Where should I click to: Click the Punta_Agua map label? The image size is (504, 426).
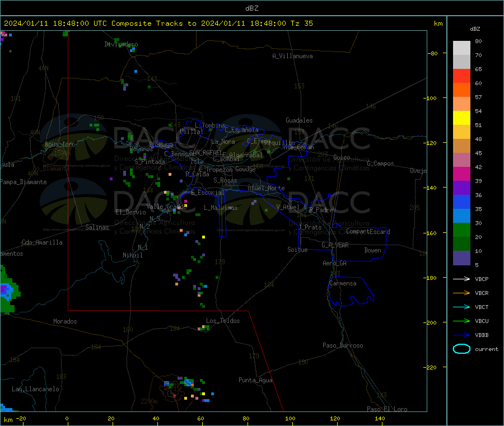255,380
